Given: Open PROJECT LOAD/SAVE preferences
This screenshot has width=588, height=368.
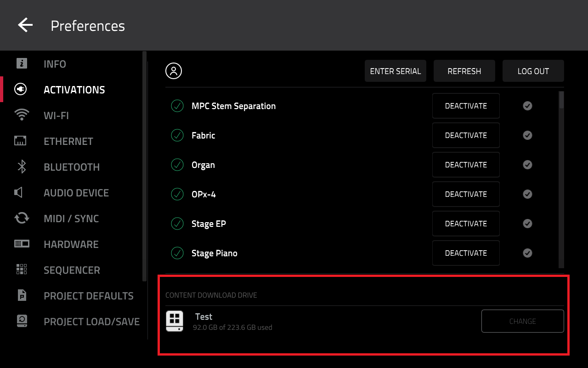Looking at the screenshot, I should point(91,322).
